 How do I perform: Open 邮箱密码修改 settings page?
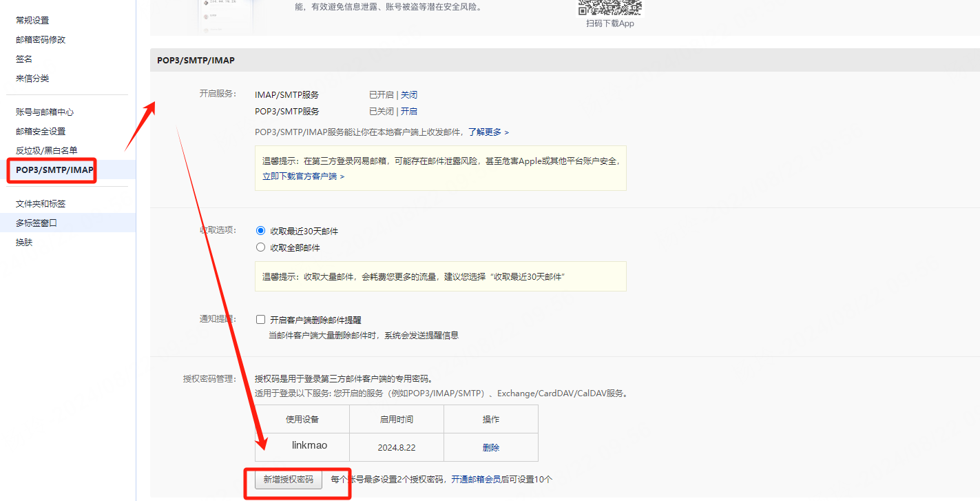(41, 40)
